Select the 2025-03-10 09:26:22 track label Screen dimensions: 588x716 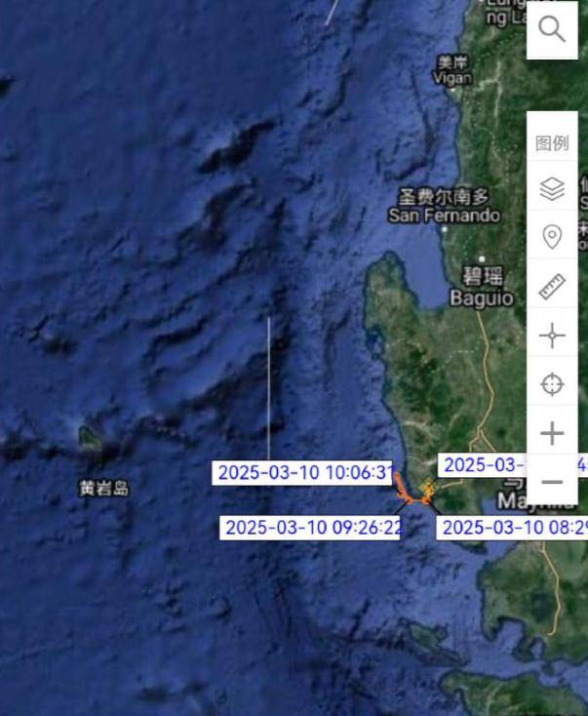pyautogui.click(x=313, y=528)
